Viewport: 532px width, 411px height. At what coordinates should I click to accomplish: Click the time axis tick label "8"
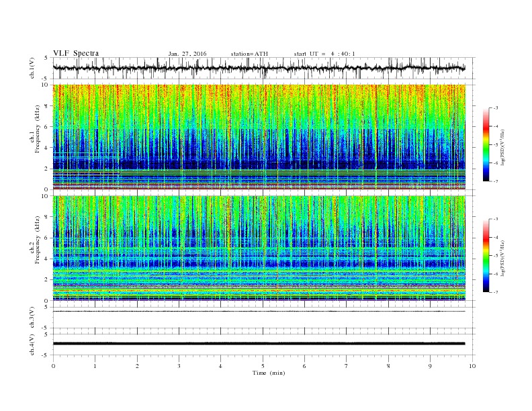[x=388, y=366]
